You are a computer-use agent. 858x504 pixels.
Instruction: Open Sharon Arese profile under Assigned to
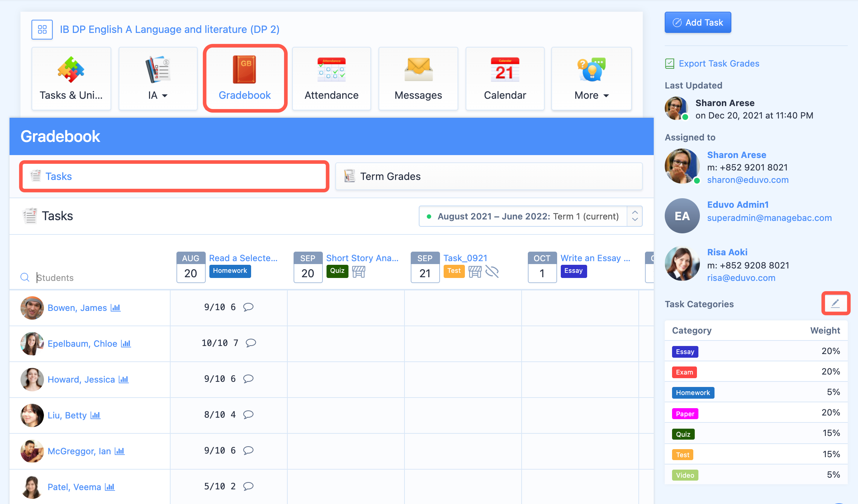click(x=736, y=155)
